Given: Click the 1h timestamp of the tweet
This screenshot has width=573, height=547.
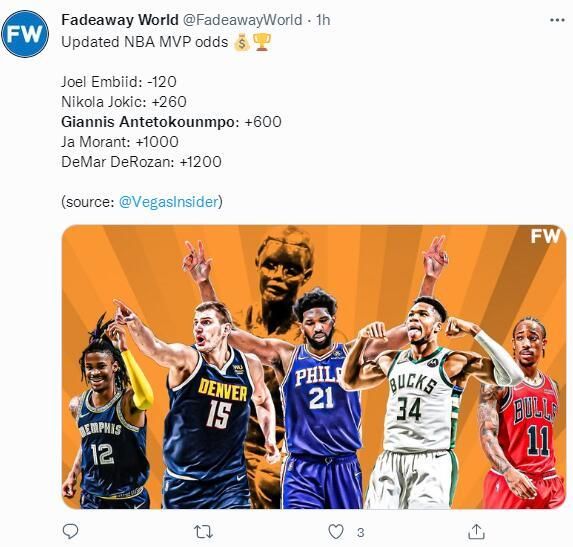Looking at the screenshot, I should point(323,20).
